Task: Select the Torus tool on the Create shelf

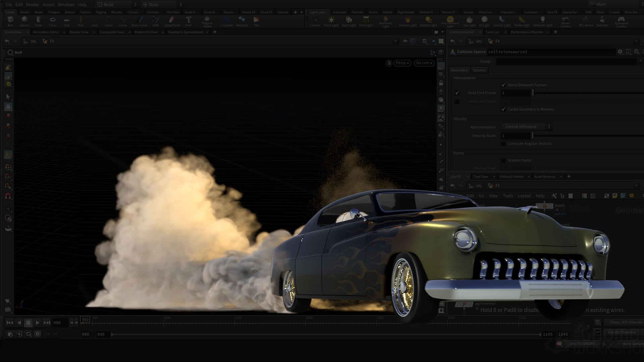Action: (52, 21)
